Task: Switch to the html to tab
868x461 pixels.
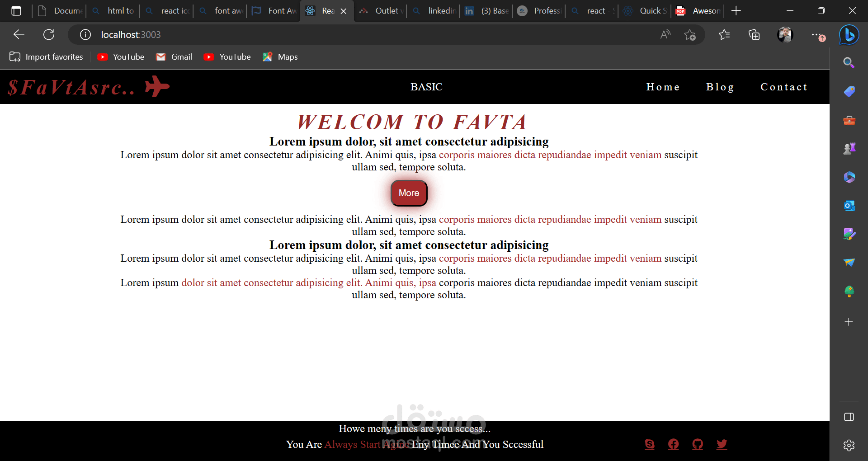Action: click(113, 11)
